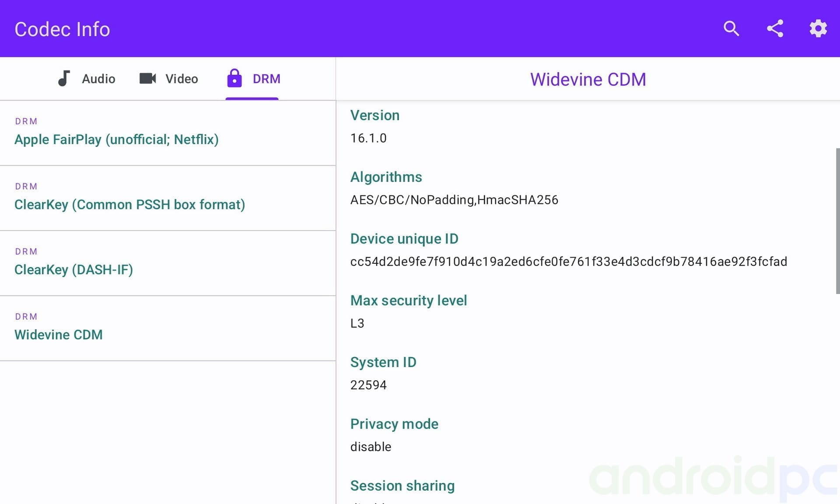Viewport: 840px width, 504px height.
Task: Open Apple FairPlay (unofficial; Netflix) entry
Action: [116, 140]
